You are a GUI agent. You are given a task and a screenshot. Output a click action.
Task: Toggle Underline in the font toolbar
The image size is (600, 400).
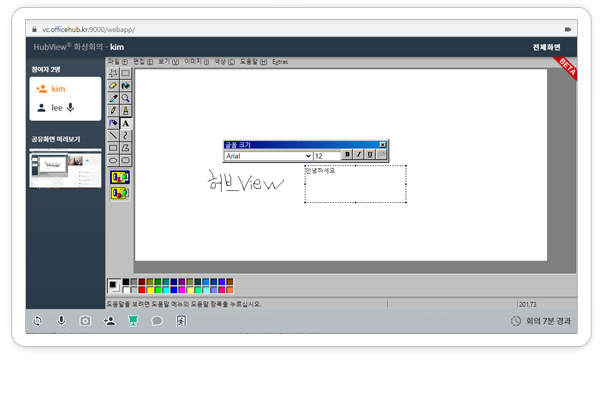[x=370, y=154]
